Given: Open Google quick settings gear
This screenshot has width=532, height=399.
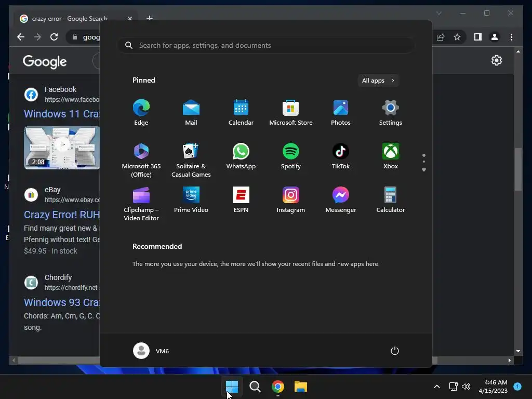Looking at the screenshot, I should (x=496, y=60).
